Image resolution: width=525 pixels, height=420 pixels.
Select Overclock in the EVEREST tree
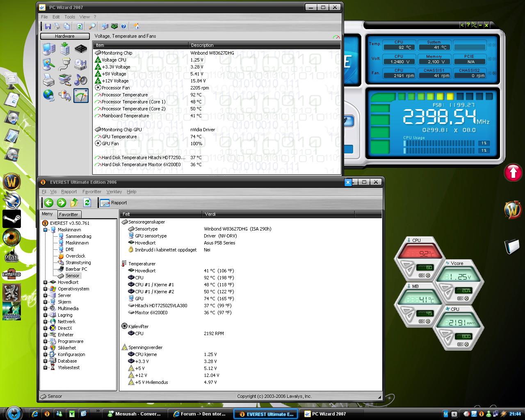pyautogui.click(x=75, y=256)
